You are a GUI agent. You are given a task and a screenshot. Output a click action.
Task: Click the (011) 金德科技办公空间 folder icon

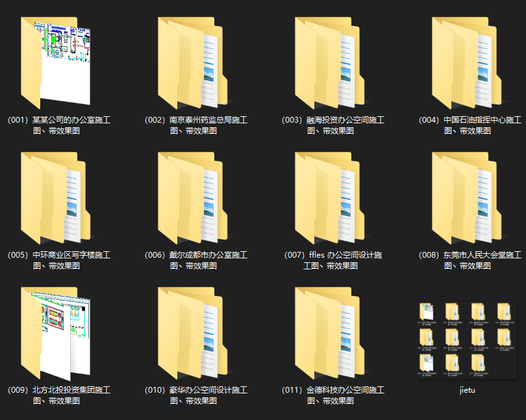tap(330, 333)
